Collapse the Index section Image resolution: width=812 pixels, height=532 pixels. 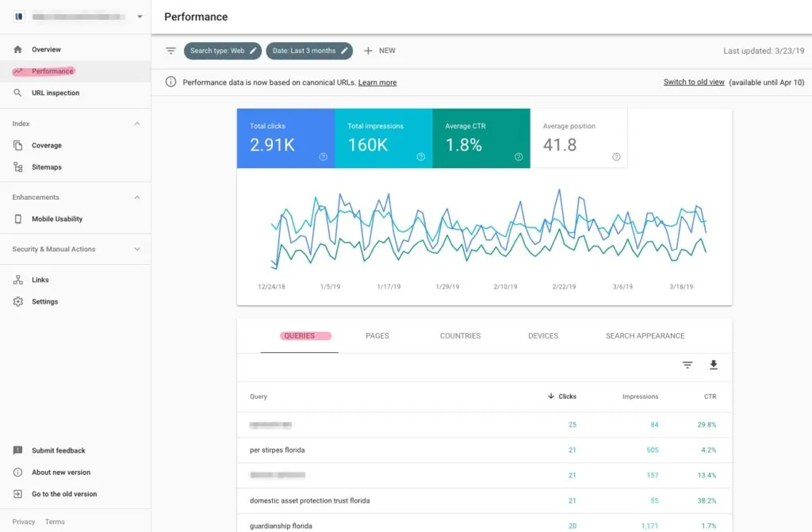[136, 123]
